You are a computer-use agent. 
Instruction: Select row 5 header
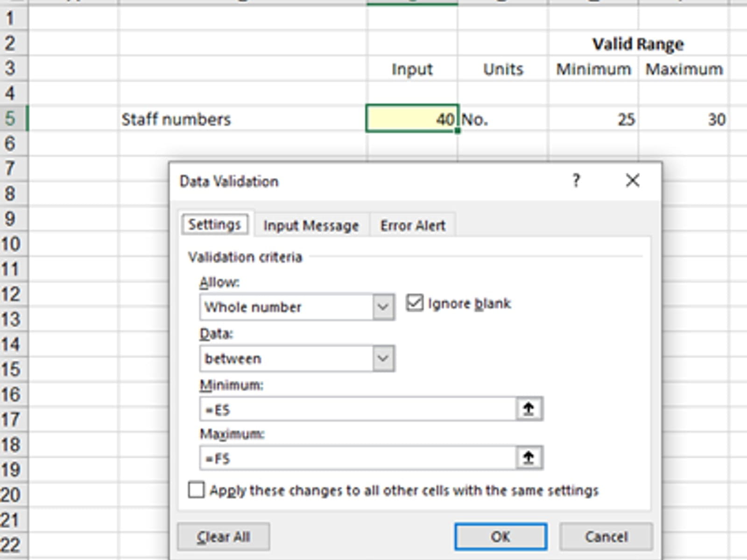11,118
